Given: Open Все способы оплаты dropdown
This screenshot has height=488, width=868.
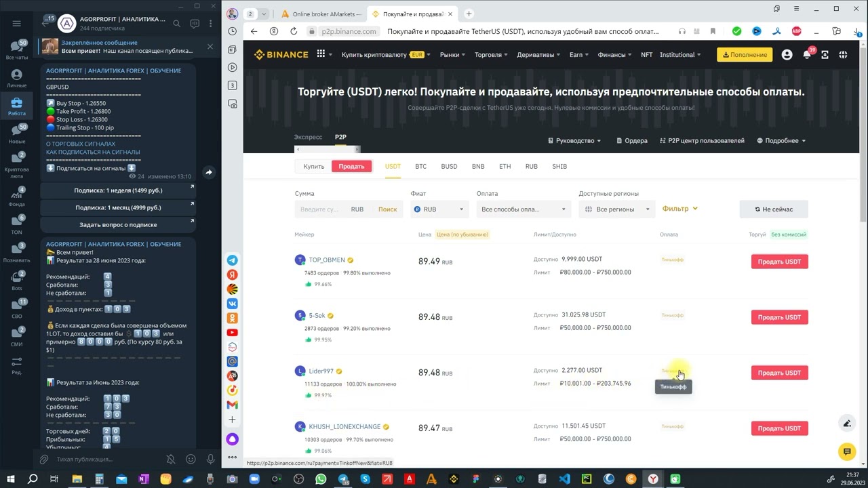Looking at the screenshot, I should point(524,209).
